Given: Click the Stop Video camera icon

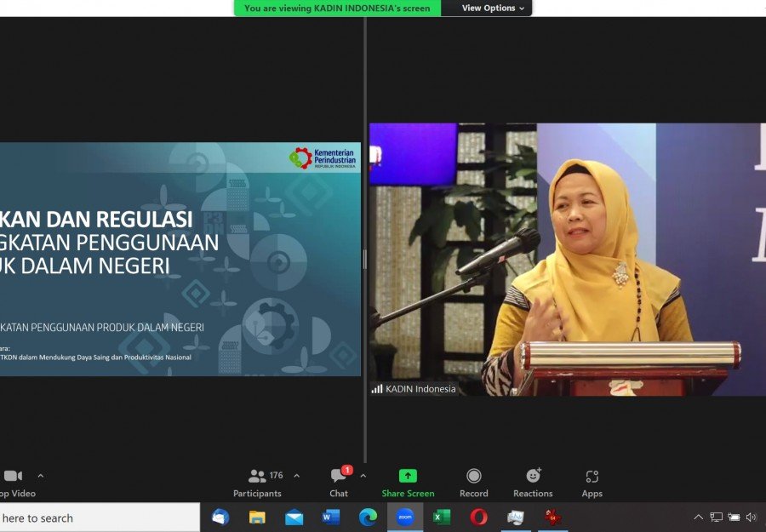Looking at the screenshot, I should (12, 477).
